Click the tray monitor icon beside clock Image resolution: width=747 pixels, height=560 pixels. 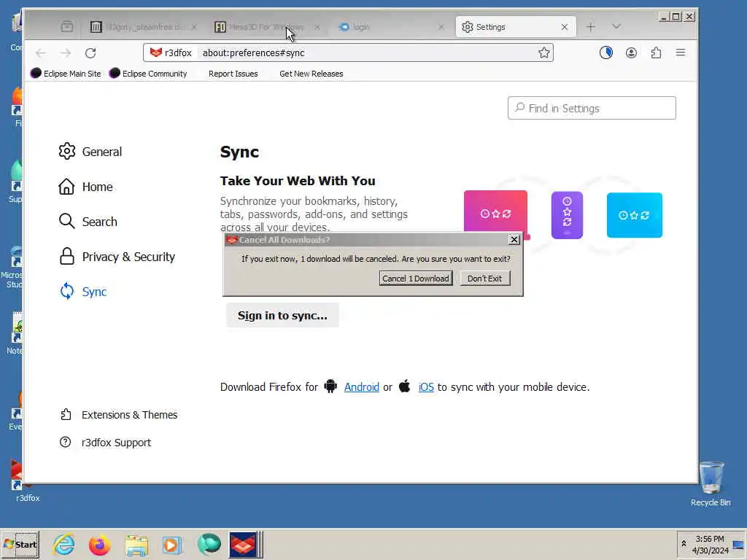(739, 544)
